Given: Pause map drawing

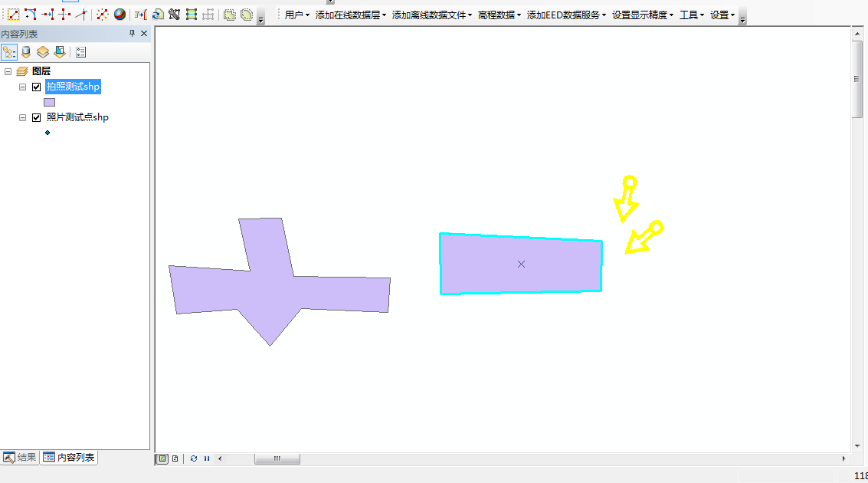Looking at the screenshot, I should [207, 458].
